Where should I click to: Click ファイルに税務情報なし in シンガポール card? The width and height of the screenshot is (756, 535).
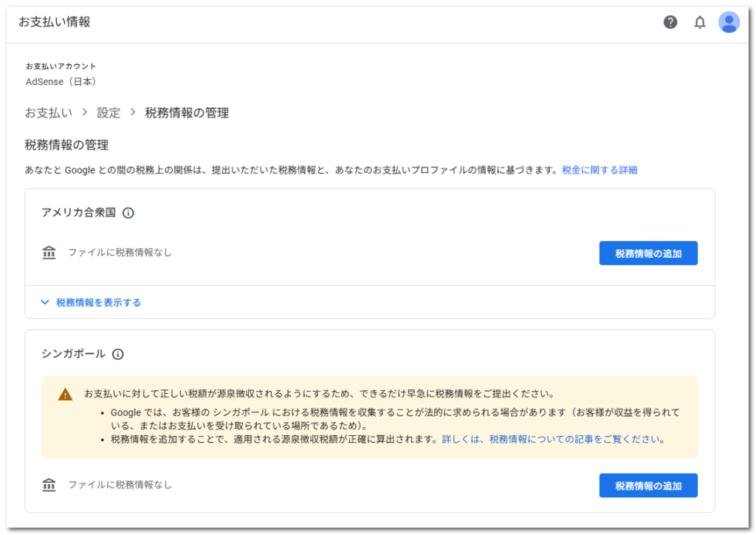click(x=120, y=484)
